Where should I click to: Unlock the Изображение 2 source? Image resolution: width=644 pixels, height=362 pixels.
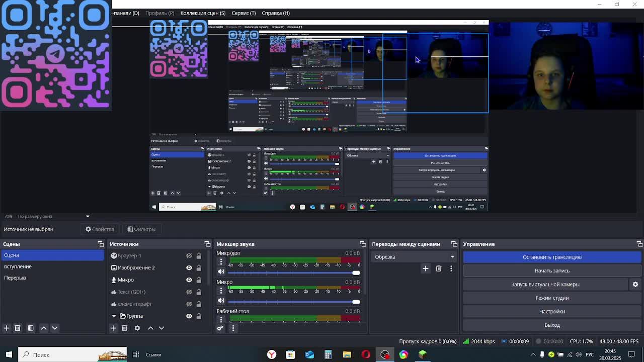coord(199,267)
